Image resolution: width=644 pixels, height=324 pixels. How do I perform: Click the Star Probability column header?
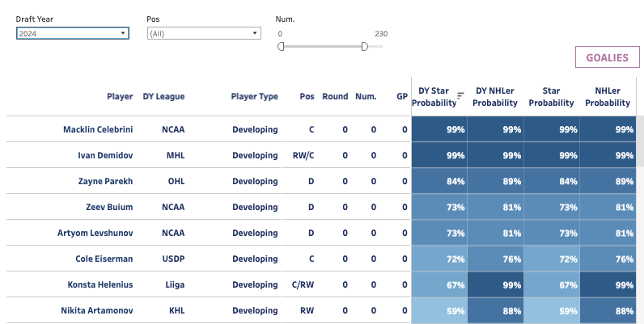[x=551, y=97]
